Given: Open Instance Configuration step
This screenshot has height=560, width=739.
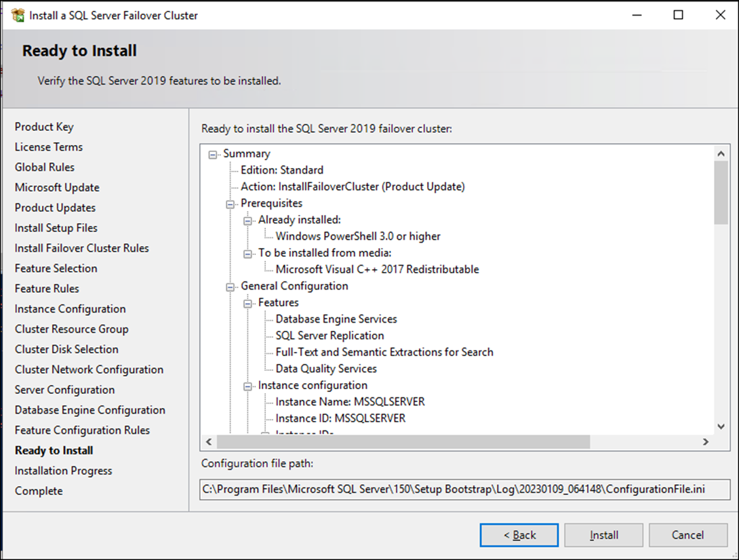Looking at the screenshot, I should (x=71, y=309).
